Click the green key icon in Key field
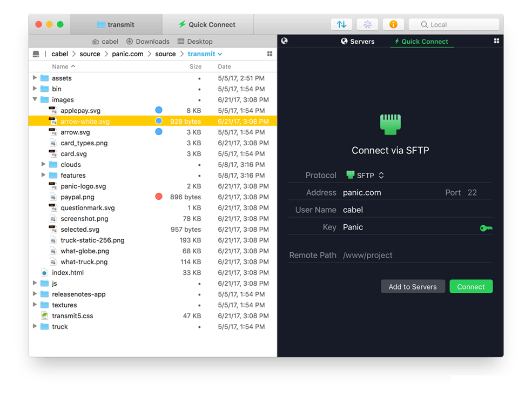The image size is (532, 397). click(x=486, y=228)
